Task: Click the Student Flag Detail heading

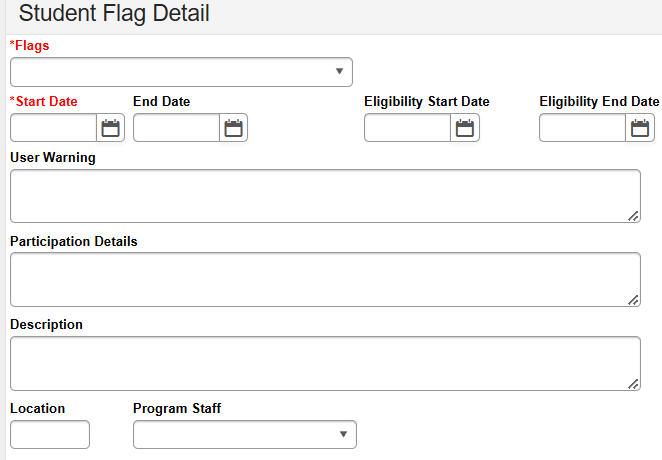Action: click(115, 15)
